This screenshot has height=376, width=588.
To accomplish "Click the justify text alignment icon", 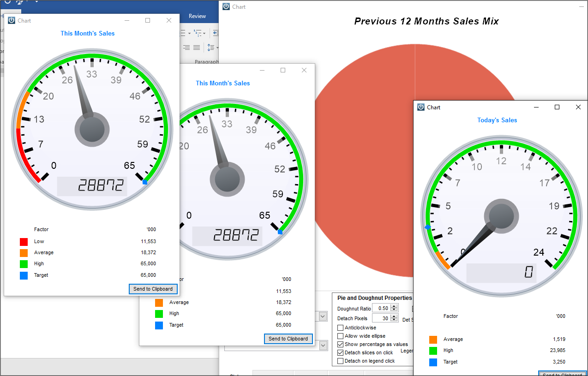I will (197, 48).
